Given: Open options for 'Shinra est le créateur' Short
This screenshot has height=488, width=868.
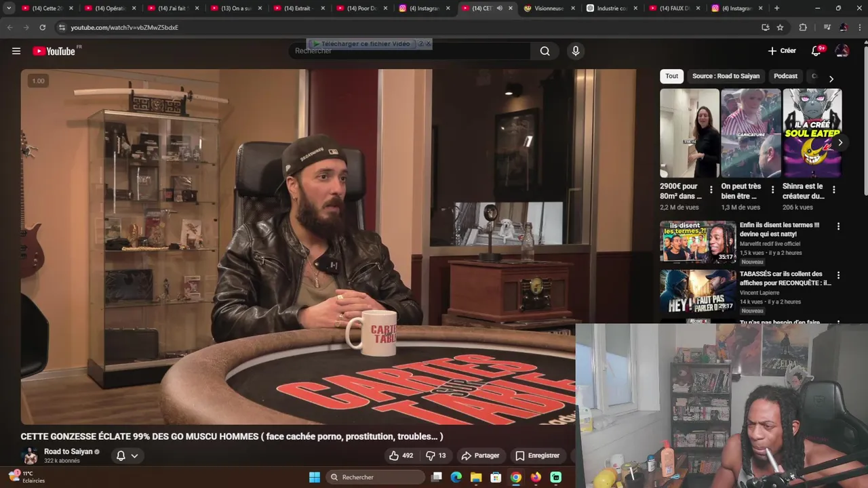Looking at the screenshot, I should pyautogui.click(x=833, y=190).
